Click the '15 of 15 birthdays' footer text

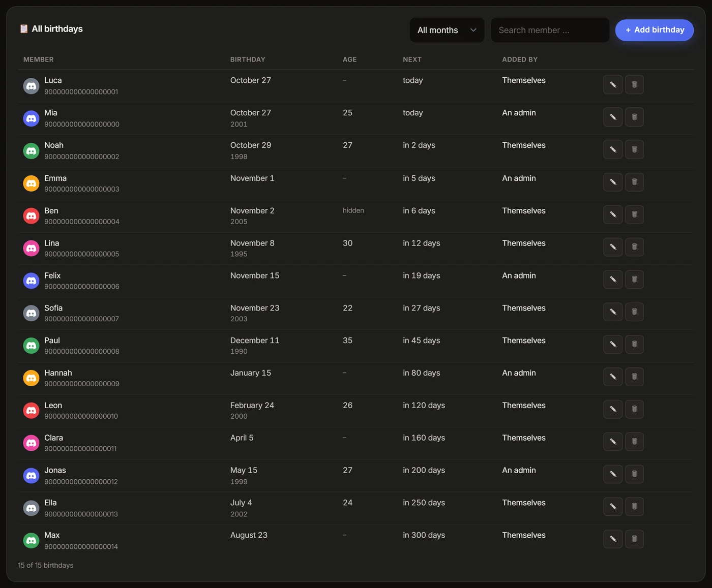(x=46, y=565)
